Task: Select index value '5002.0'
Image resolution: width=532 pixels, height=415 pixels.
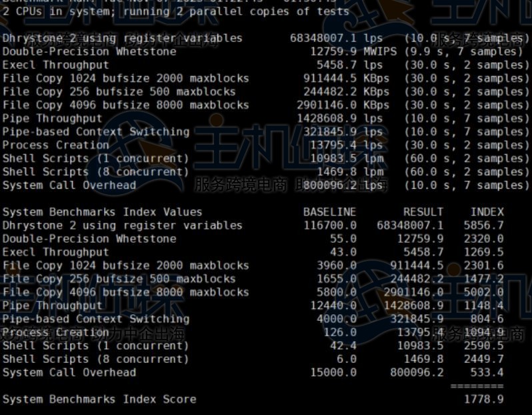Action: (483, 292)
